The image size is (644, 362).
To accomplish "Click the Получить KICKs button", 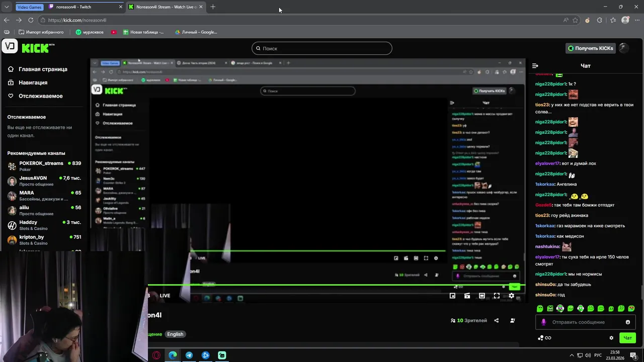I will coord(591,48).
